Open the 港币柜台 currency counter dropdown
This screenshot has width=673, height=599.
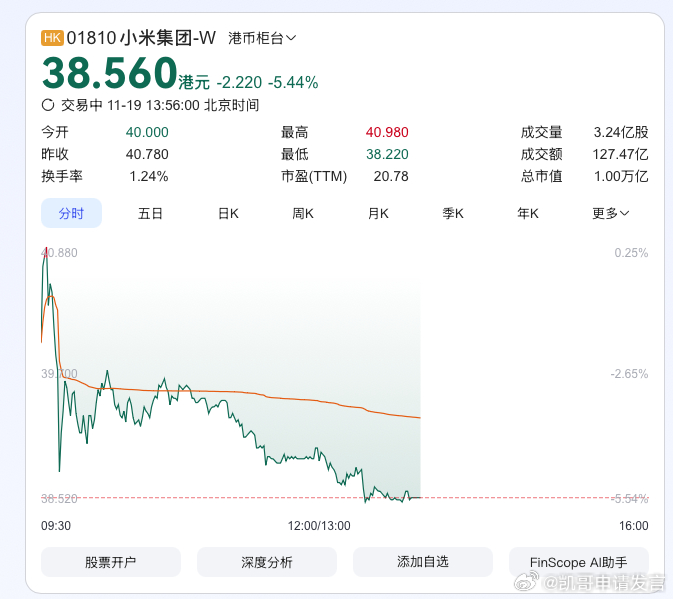(262, 38)
